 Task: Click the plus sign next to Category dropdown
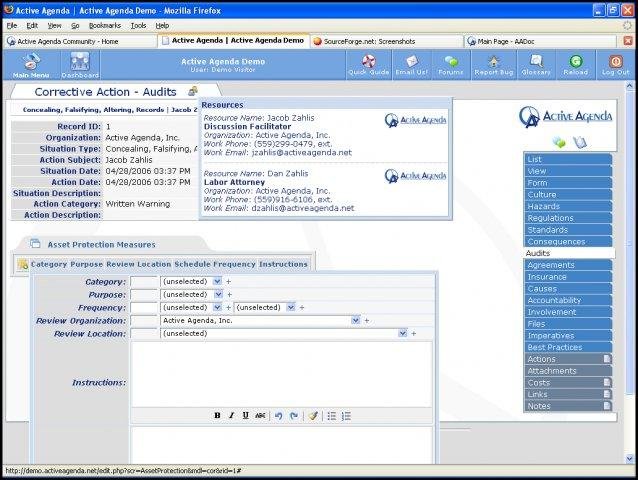(228, 281)
